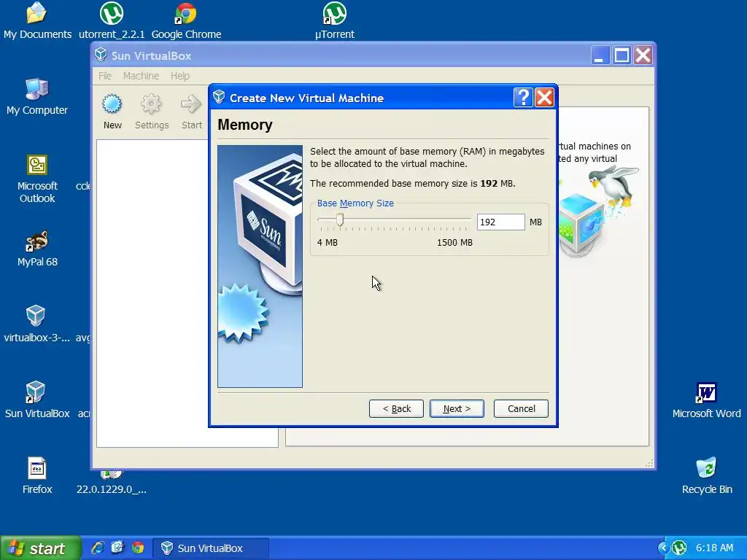Click the Sun VirtualBox taskbar button
The height and width of the screenshot is (560, 747).
click(x=211, y=548)
